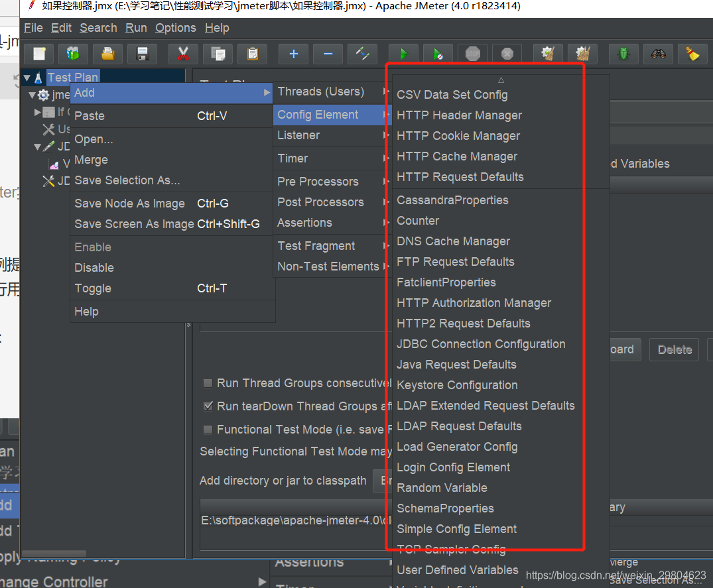This screenshot has width=713, height=588.
Task: Open the Edit menu
Action: 62,28
